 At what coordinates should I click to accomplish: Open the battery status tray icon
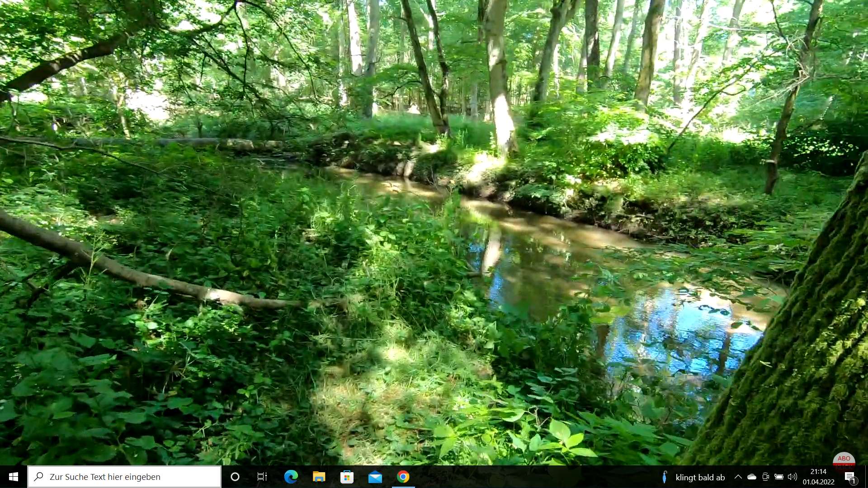click(779, 477)
